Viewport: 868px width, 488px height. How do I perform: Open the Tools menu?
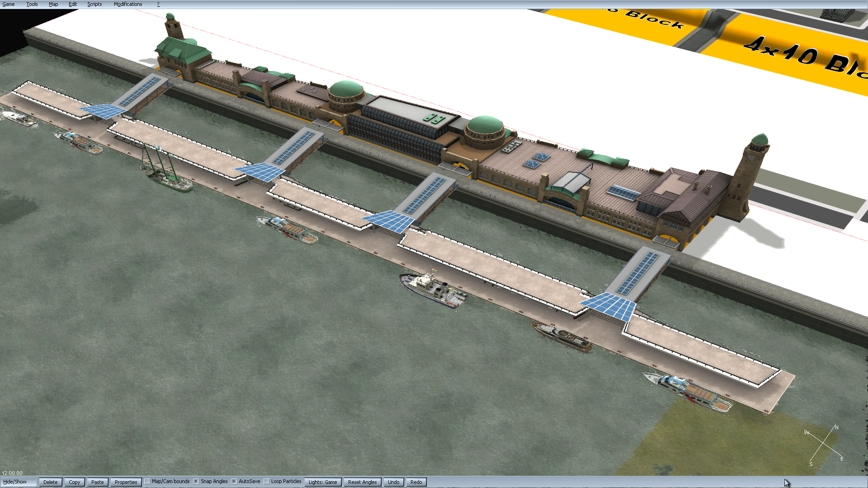tap(32, 4)
